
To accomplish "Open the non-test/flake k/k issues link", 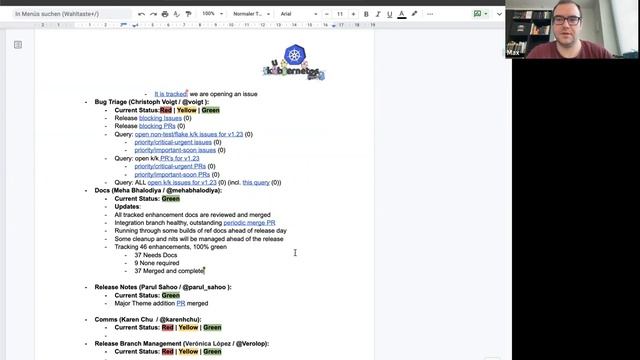I will pos(189,134).
